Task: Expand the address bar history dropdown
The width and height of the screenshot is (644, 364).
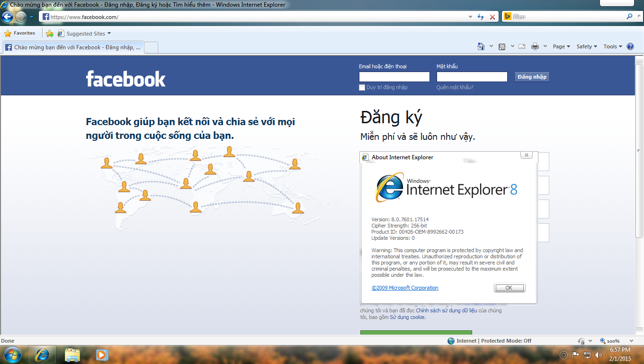Action: tap(470, 17)
